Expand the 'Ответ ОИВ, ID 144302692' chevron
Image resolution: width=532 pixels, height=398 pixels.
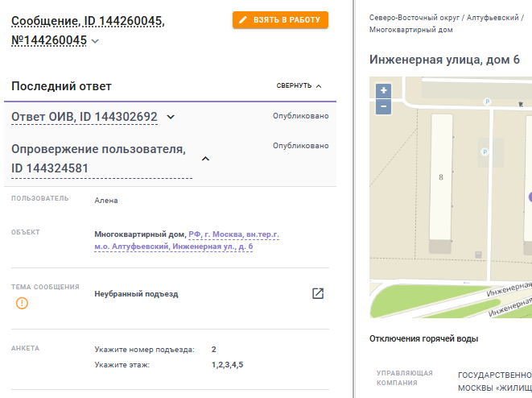(171, 117)
